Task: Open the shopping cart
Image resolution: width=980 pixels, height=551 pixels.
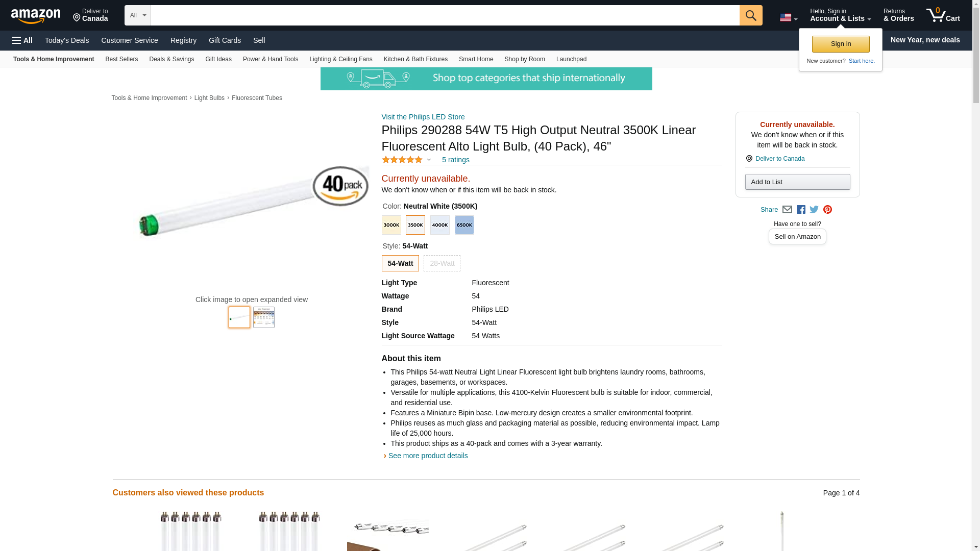Action: point(943,15)
